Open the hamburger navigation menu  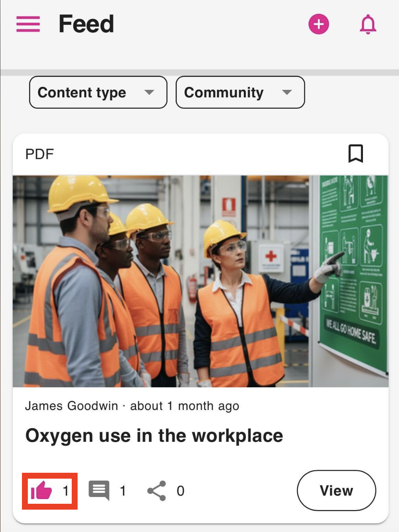pos(27,24)
